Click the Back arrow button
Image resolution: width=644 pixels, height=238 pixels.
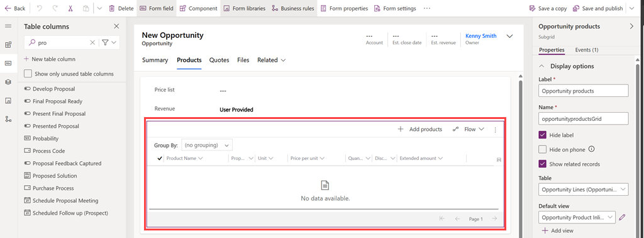point(15,8)
